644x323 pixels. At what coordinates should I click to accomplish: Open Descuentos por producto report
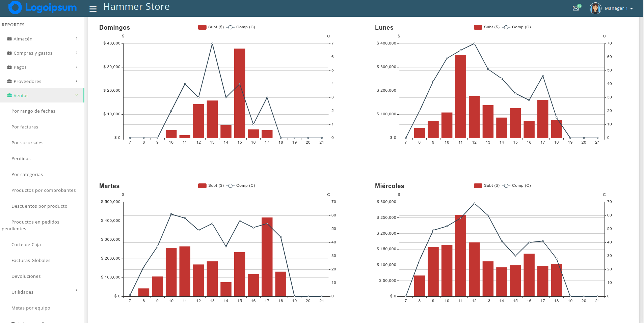(39, 206)
